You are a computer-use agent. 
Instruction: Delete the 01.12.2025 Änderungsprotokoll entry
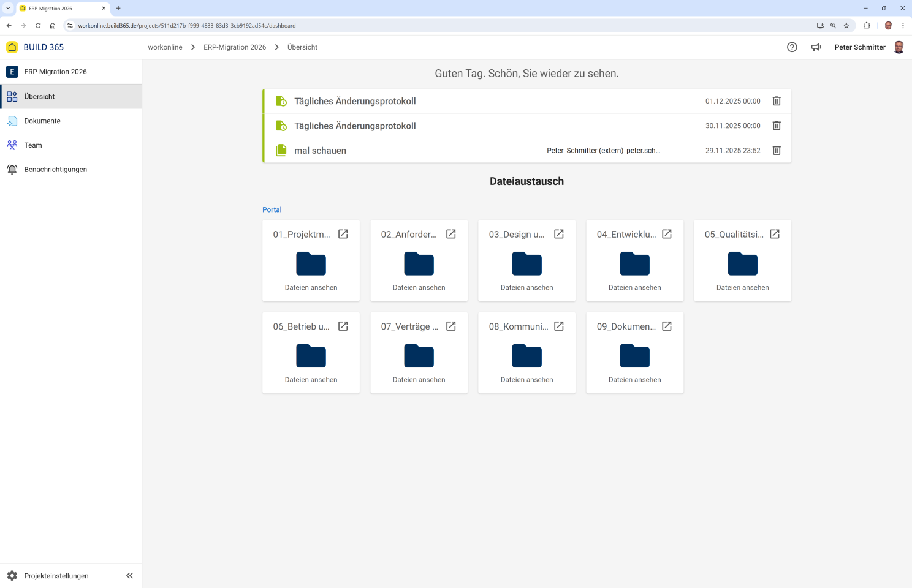(x=777, y=101)
